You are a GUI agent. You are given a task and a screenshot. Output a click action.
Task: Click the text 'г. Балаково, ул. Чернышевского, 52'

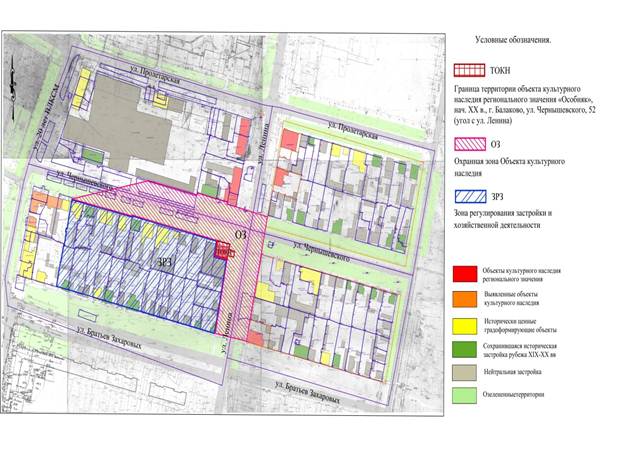(x=543, y=110)
